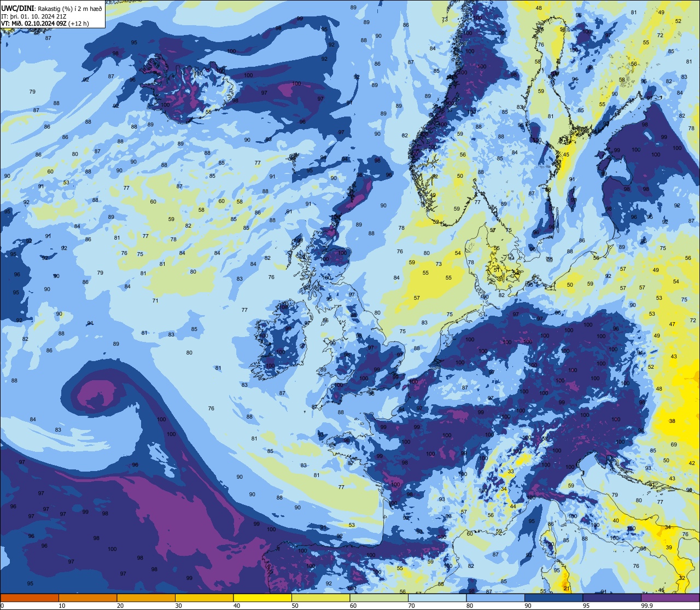700x610 pixels.
Task: Click the humidity value '42' at the east edge
Action: click(x=692, y=463)
